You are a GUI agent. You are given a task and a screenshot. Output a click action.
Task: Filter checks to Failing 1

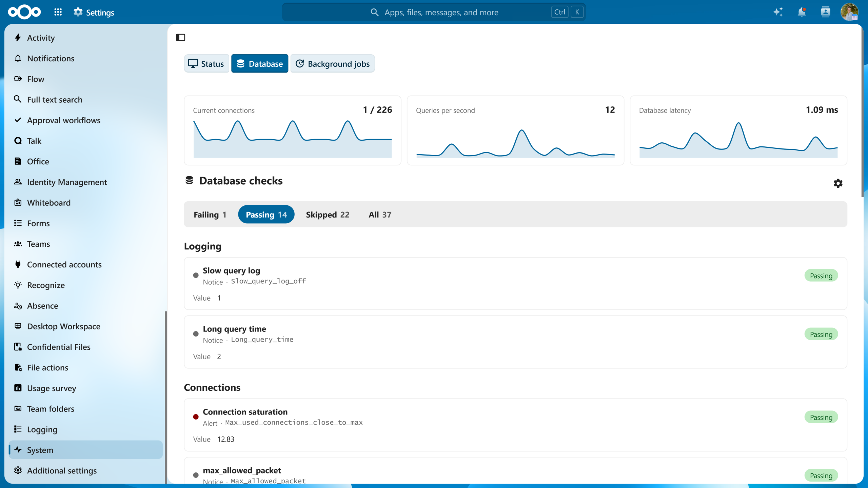(210, 215)
